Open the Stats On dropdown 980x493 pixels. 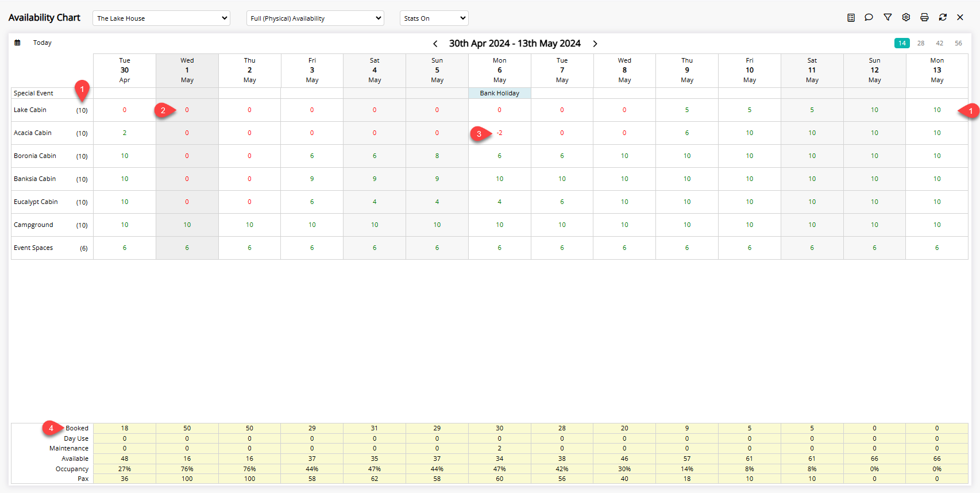(x=434, y=18)
